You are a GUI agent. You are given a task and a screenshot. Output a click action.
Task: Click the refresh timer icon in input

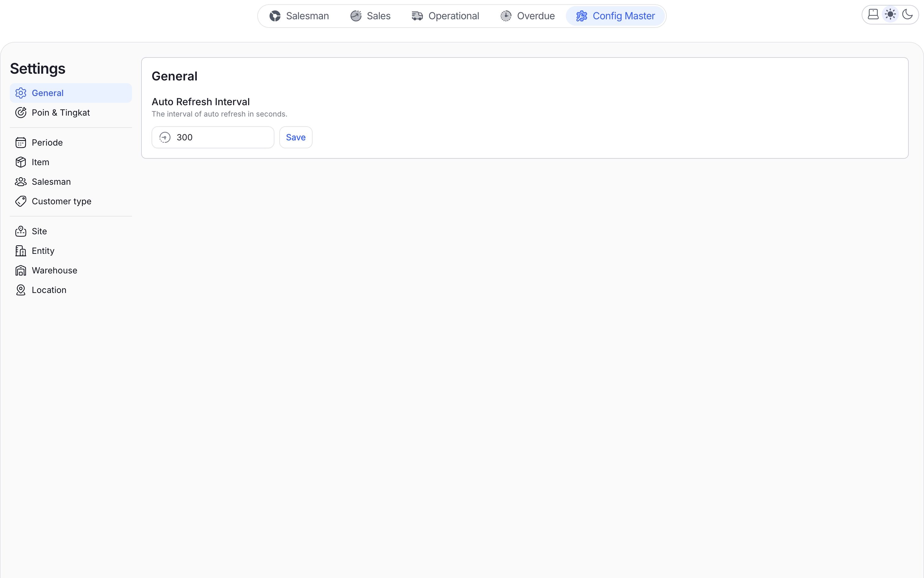(165, 137)
